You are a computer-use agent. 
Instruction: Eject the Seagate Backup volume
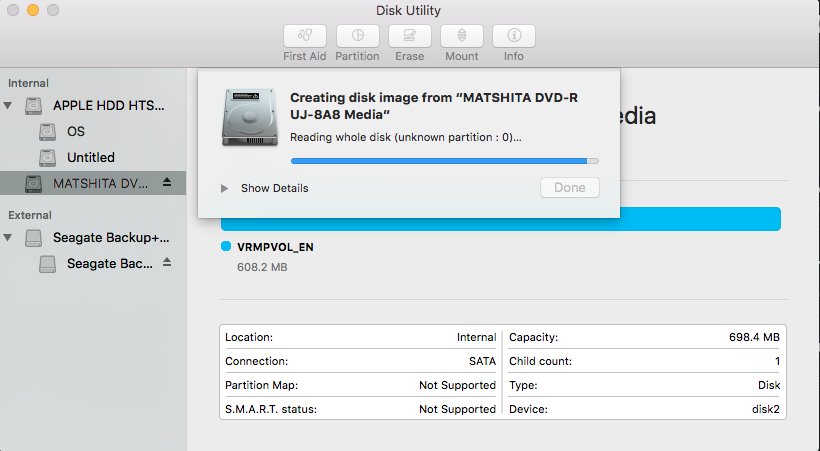click(x=167, y=263)
